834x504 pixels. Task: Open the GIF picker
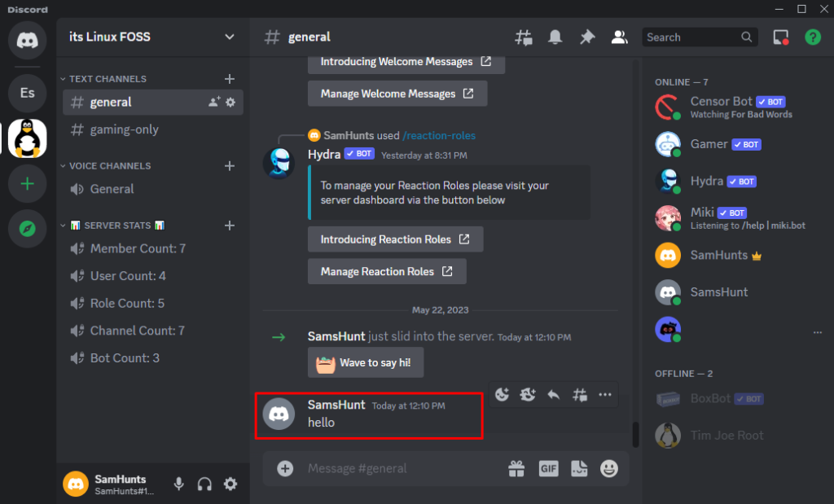click(548, 468)
